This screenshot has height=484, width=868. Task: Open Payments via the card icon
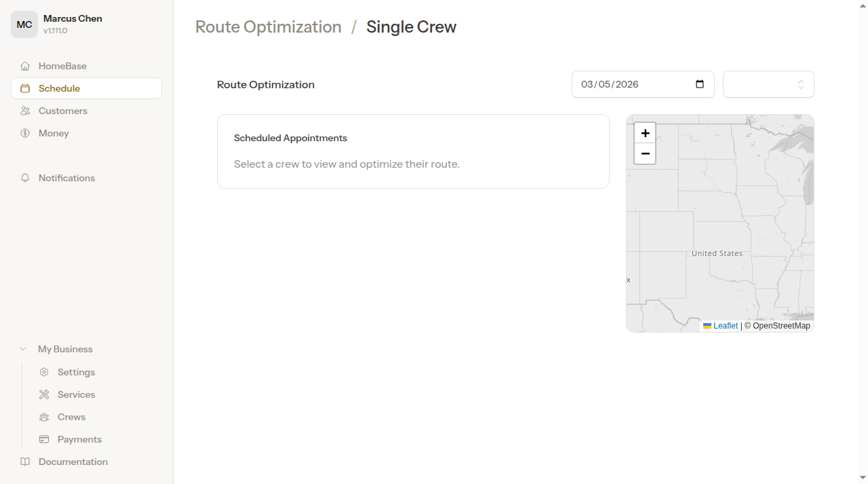point(44,439)
